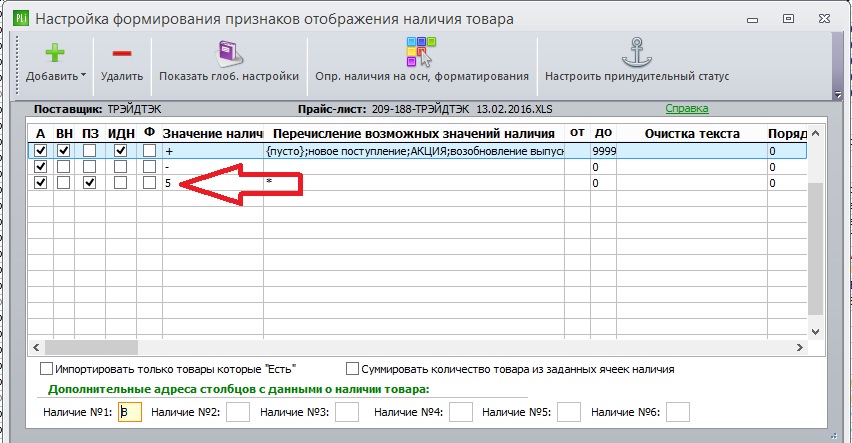Click the PLi application icon in title bar
Viewport: 852px width, 443px height.
click(x=21, y=18)
